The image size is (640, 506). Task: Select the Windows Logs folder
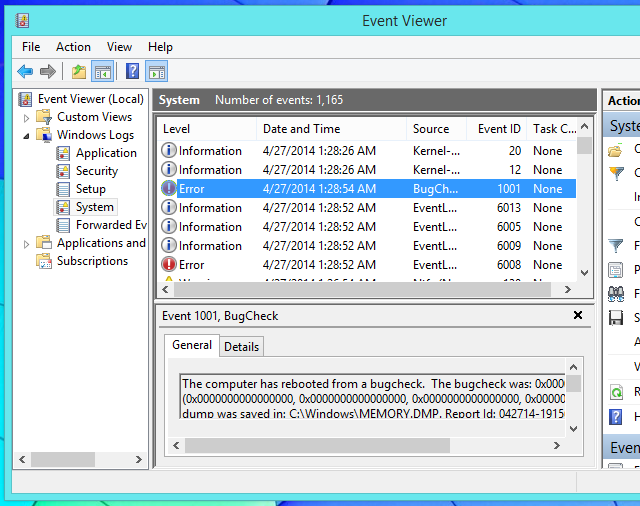tap(96, 135)
